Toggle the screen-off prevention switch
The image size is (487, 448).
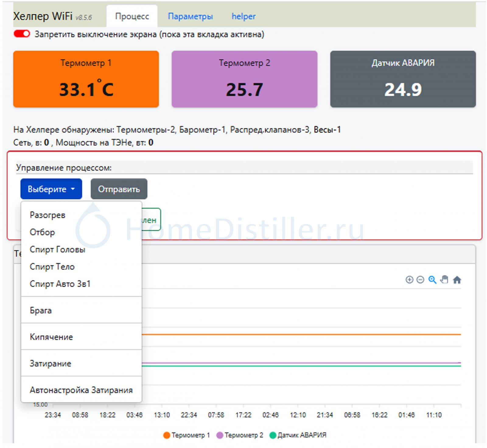pos(22,34)
